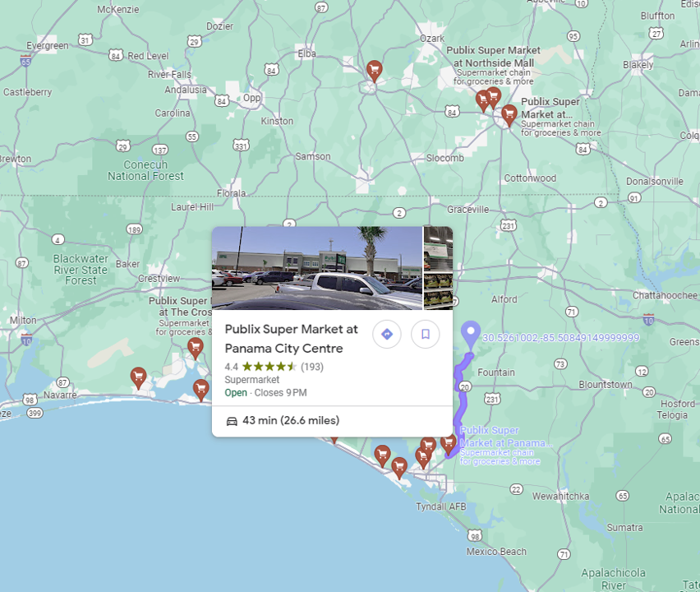
Task: Click the Apalachicola River label
Action: coord(614,579)
